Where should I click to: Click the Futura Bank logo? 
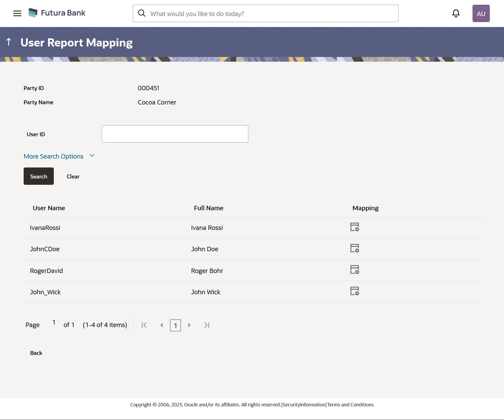click(57, 13)
